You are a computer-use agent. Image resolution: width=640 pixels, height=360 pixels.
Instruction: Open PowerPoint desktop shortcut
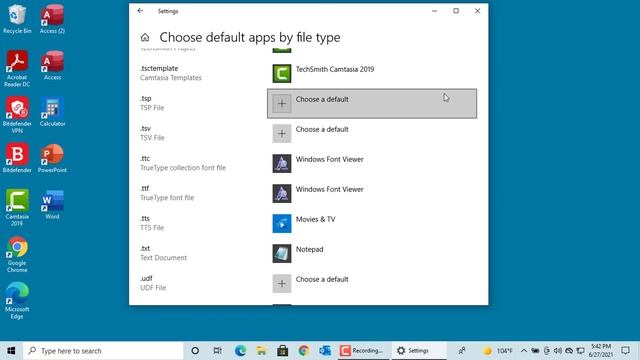click(x=52, y=158)
